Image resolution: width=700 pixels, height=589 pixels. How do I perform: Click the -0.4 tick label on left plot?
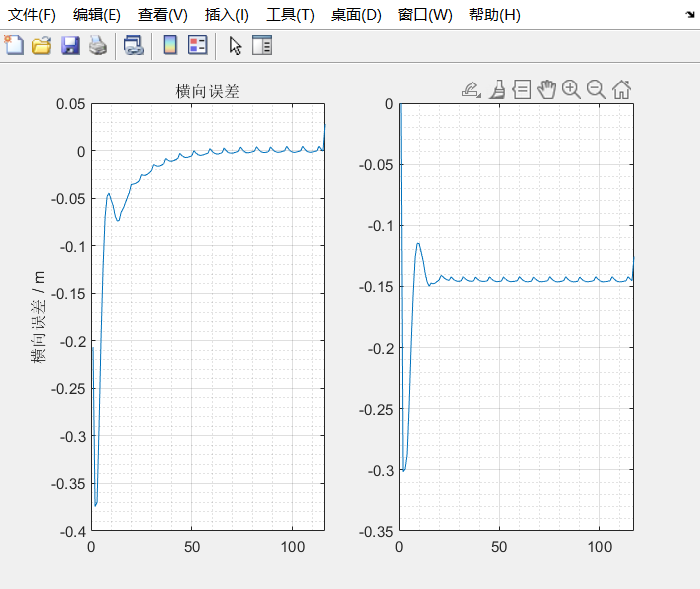click(x=73, y=531)
